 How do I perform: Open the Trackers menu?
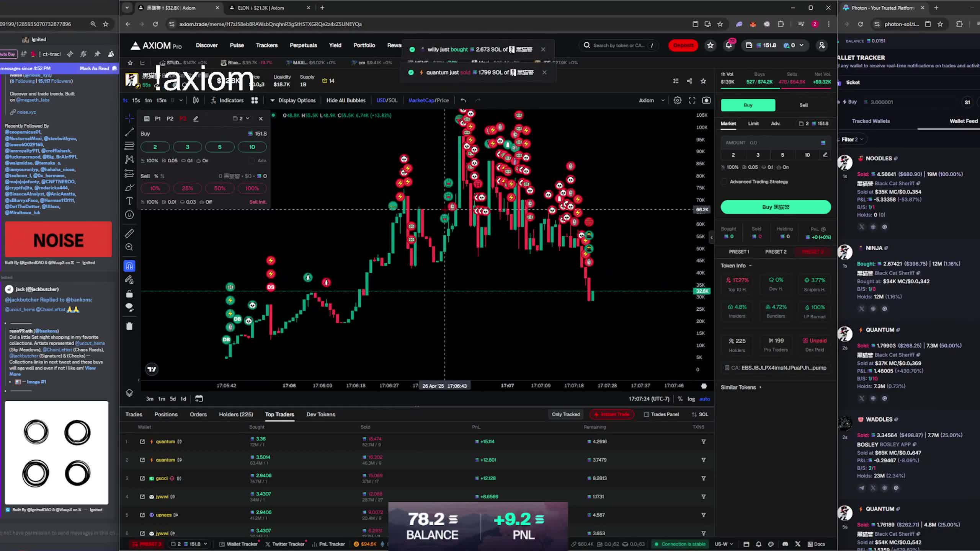[x=266, y=45]
